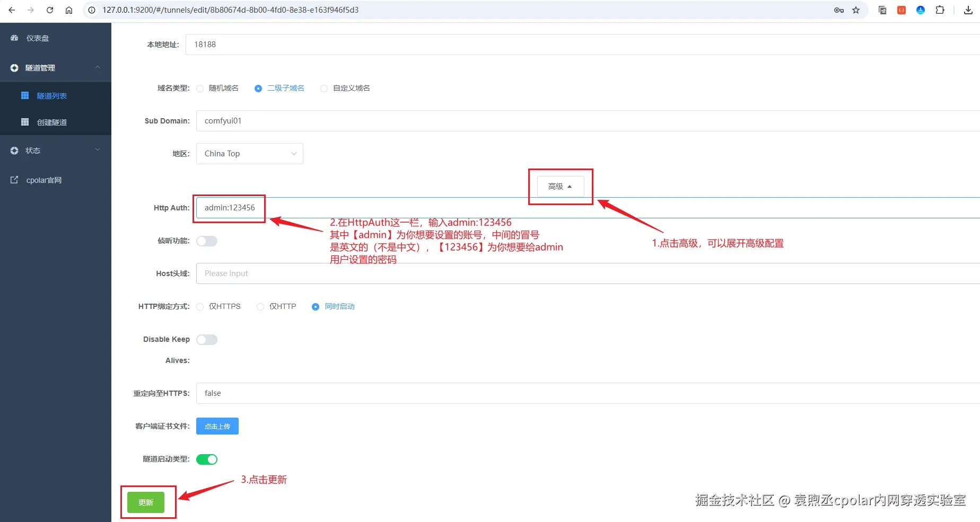Screen dimensions: 980x522
Task: Select the 自定义域名 radio option
Action: [x=324, y=89]
